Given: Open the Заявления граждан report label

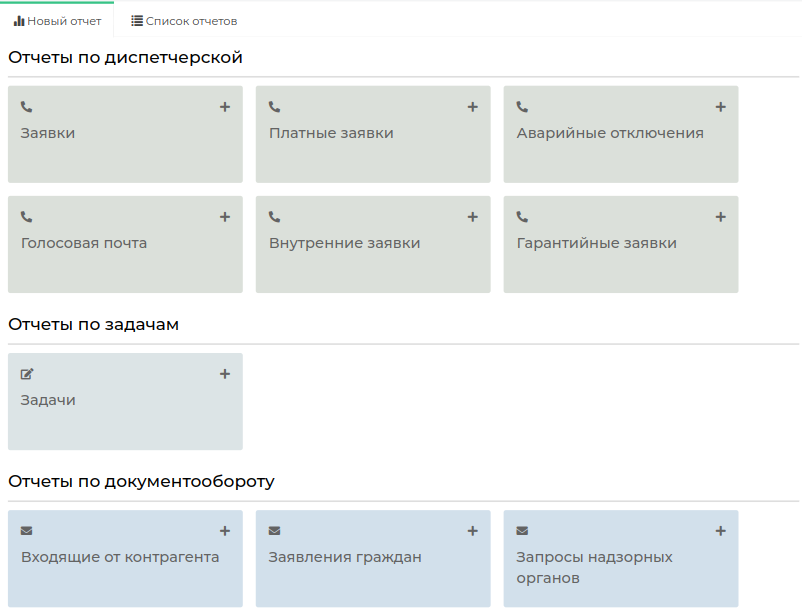Looking at the screenshot, I should pyautogui.click(x=345, y=557).
